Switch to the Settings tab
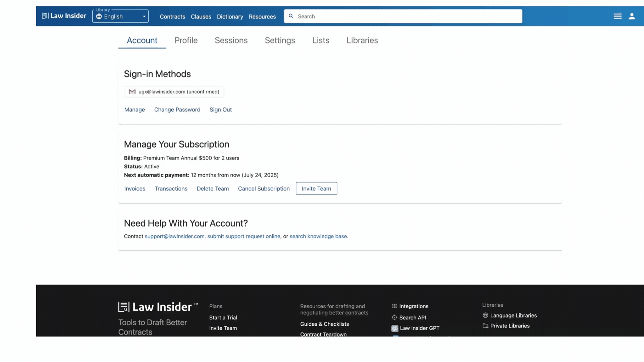Screen dimensions: 644x362 click(x=280, y=40)
